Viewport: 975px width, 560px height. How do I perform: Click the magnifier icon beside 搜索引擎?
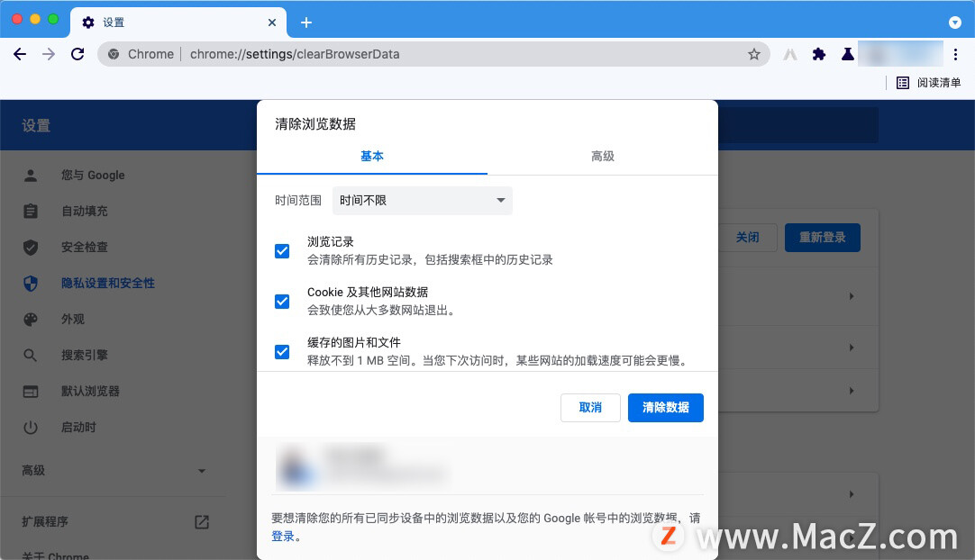point(31,356)
